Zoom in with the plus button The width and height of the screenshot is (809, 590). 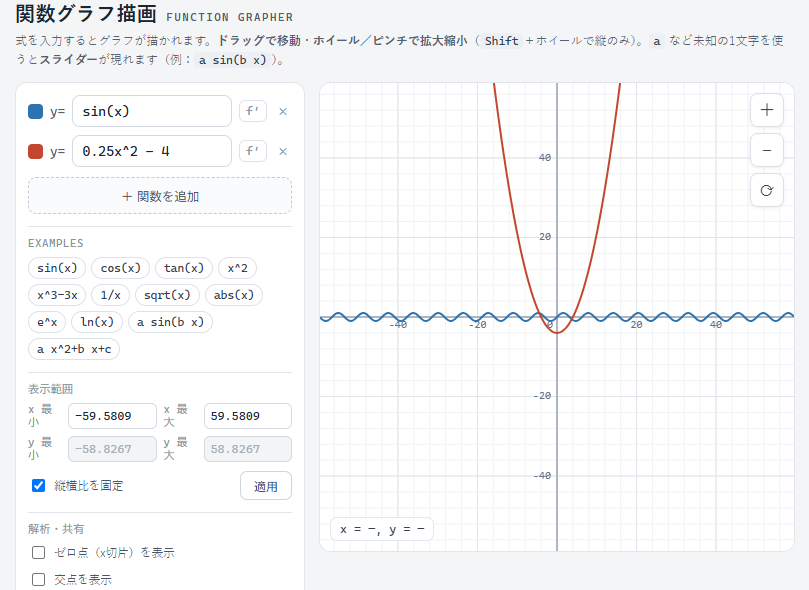tap(767, 110)
